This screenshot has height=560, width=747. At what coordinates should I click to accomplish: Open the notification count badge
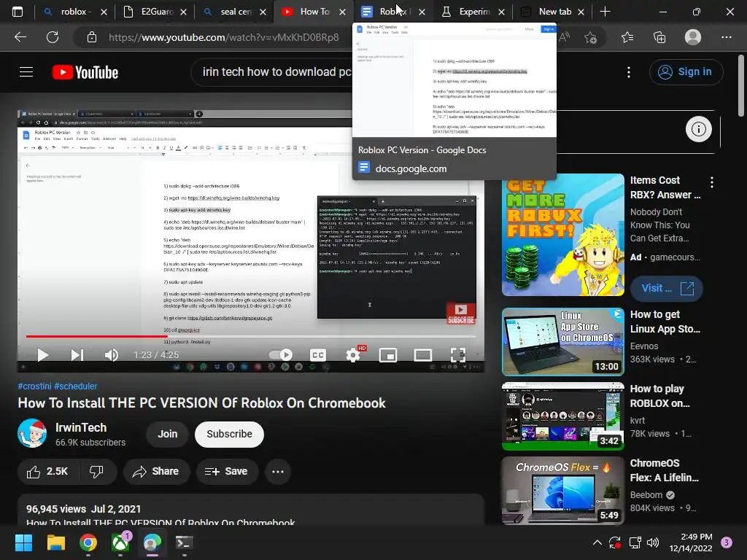727,542
